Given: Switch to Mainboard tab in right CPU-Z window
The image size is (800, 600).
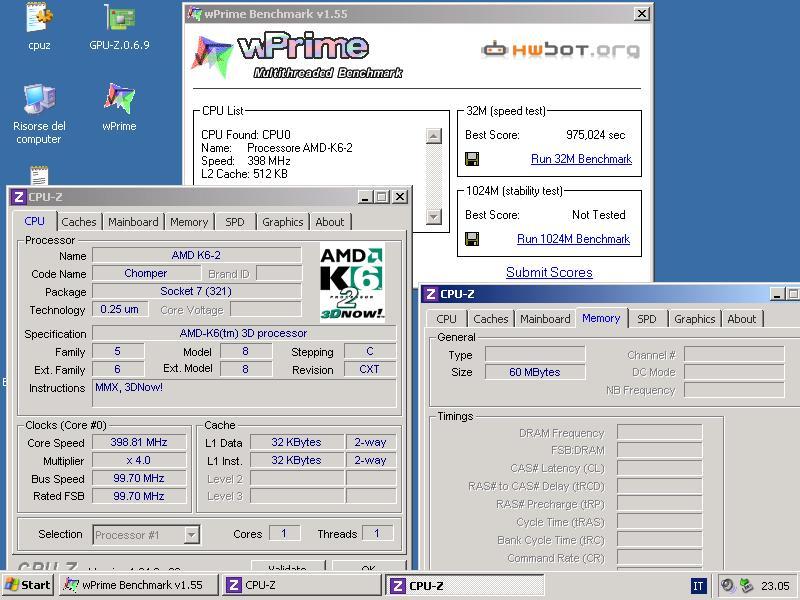Looking at the screenshot, I should (x=545, y=319).
